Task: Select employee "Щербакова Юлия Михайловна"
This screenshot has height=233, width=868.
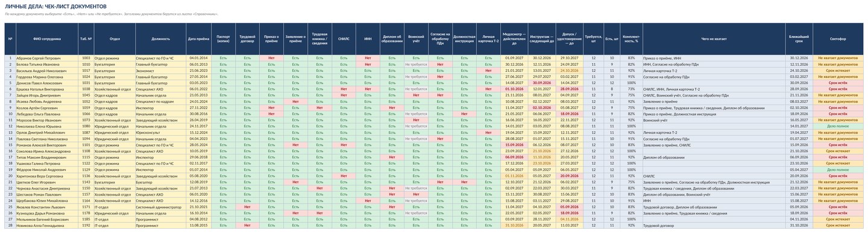Action: [x=46, y=200]
